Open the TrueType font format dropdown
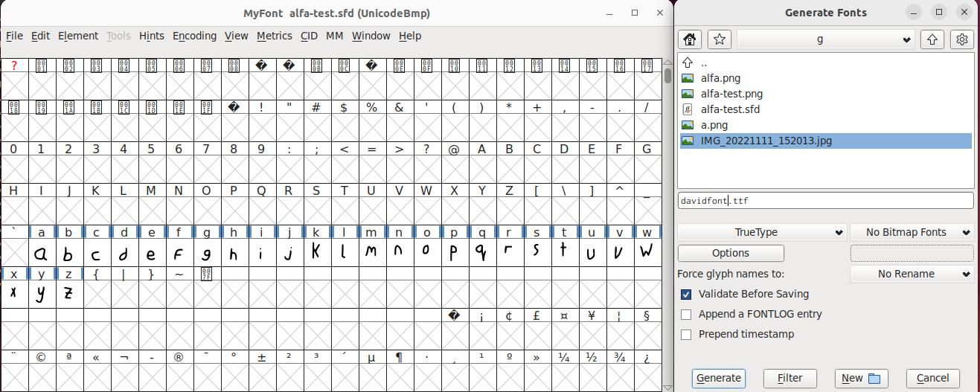The width and height of the screenshot is (980, 392). coord(762,232)
